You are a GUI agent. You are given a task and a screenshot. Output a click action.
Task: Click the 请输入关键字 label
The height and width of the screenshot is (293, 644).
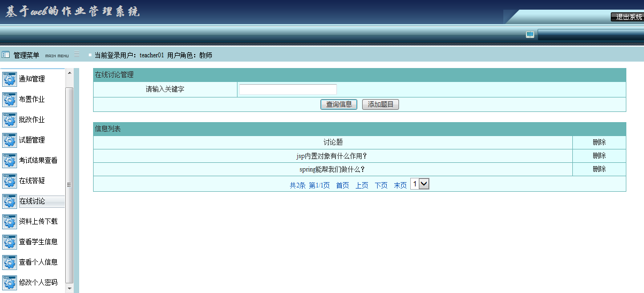[x=165, y=89]
